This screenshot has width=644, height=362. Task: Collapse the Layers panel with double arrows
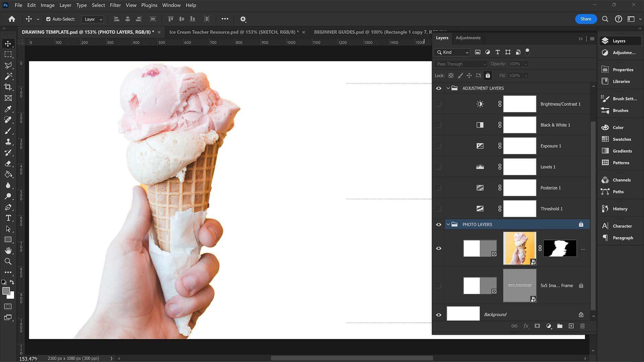(580, 39)
